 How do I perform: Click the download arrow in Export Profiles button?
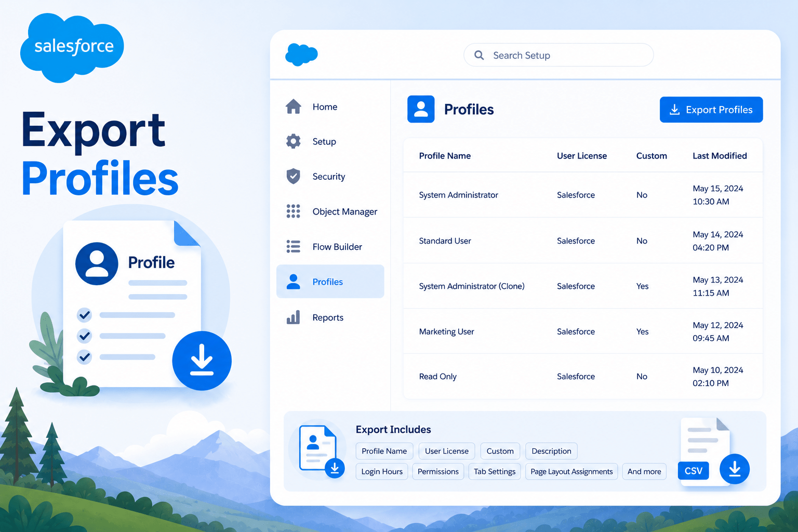pyautogui.click(x=674, y=110)
